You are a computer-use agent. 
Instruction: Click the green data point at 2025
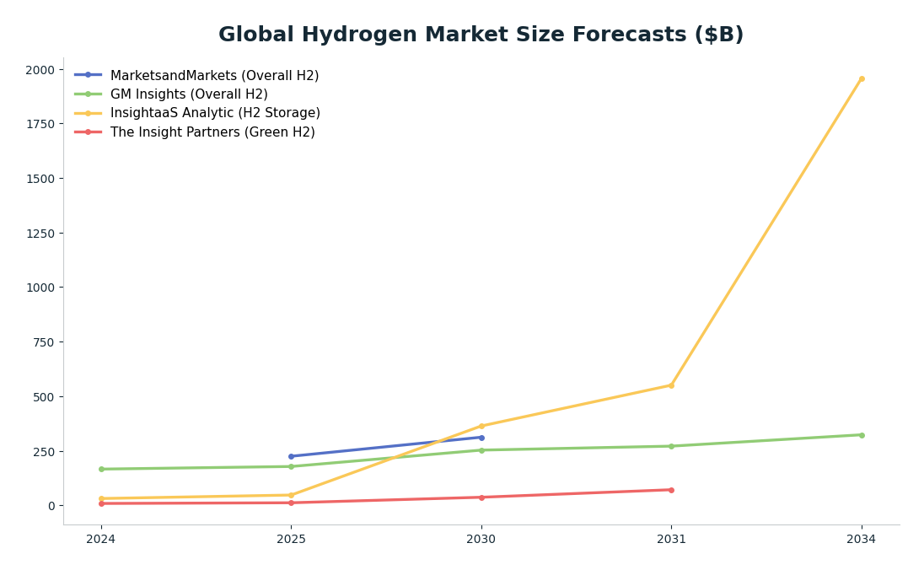pos(291,466)
